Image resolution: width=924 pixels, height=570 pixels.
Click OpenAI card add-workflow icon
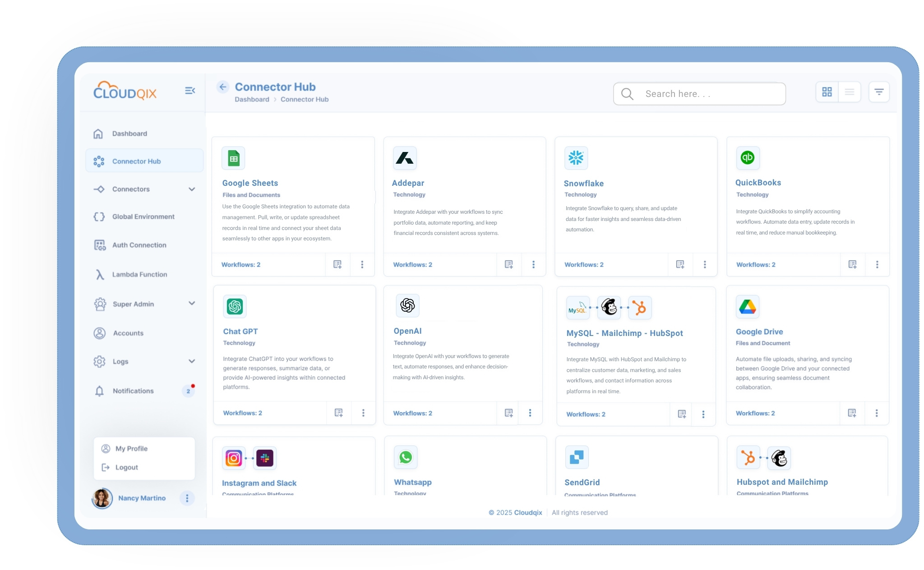(x=508, y=413)
